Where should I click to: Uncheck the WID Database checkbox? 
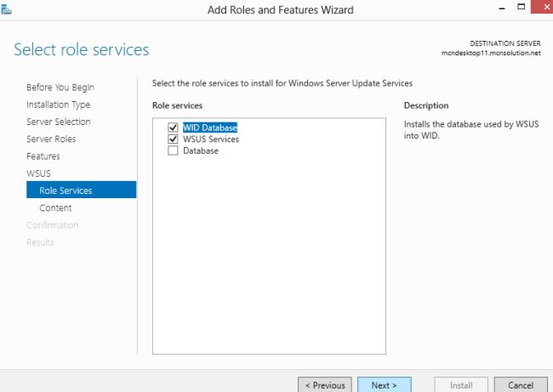coord(174,128)
